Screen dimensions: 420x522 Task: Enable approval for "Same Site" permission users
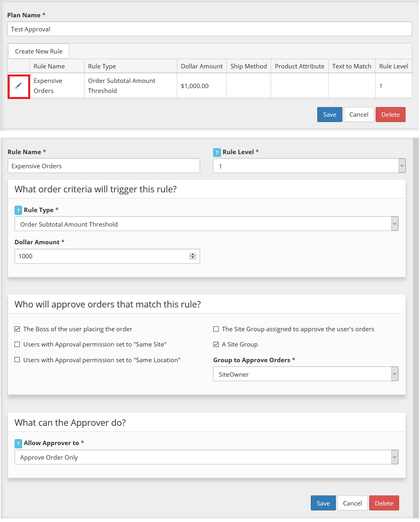tap(17, 345)
